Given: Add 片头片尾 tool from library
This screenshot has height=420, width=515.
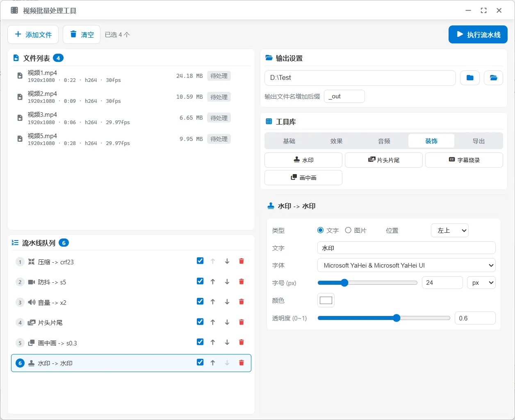Looking at the screenshot, I should pos(384,160).
